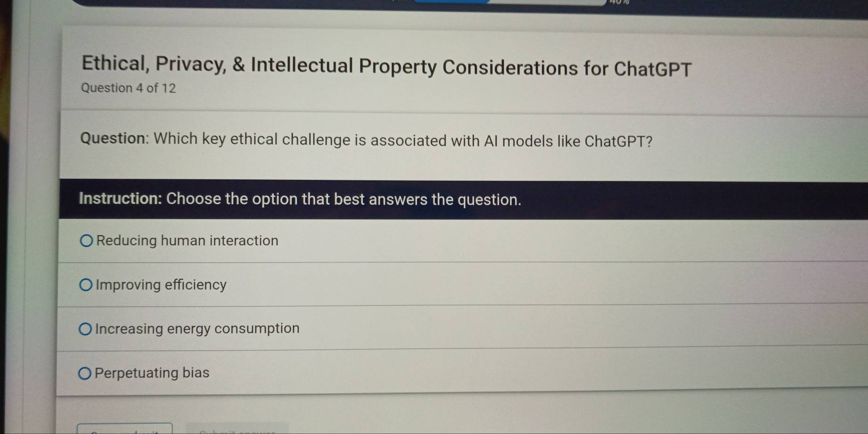Click the quiz title about Ethical Considerations

pyautogui.click(x=386, y=67)
